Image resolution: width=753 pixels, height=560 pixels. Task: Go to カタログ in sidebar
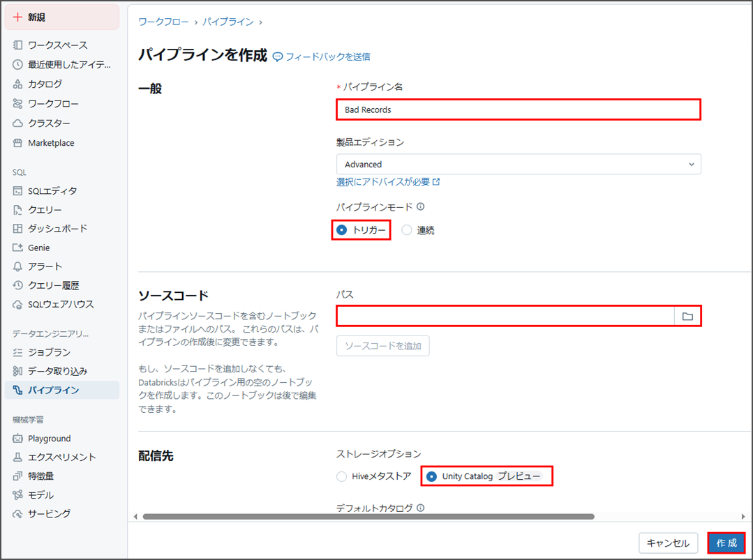pyautogui.click(x=45, y=84)
